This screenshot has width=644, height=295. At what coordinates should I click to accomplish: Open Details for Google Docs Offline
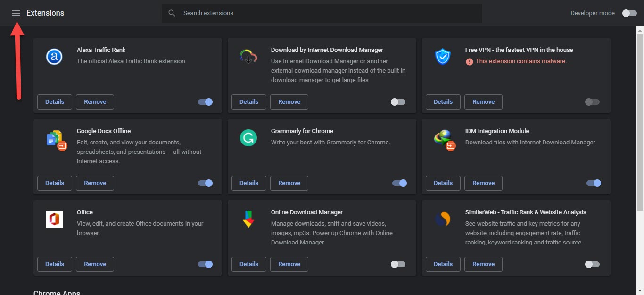[55, 183]
